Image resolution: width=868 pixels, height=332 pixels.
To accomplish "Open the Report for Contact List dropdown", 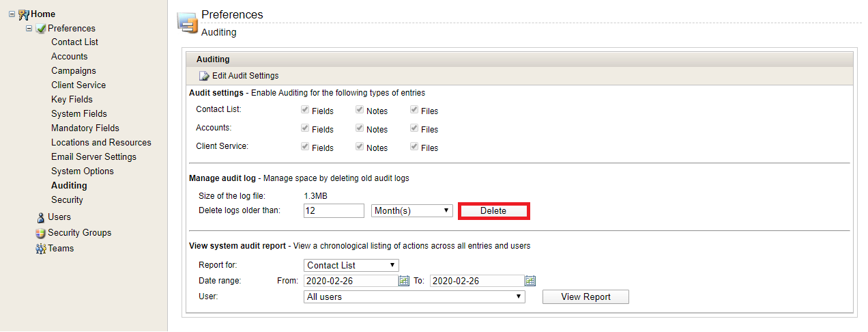I will pos(351,265).
